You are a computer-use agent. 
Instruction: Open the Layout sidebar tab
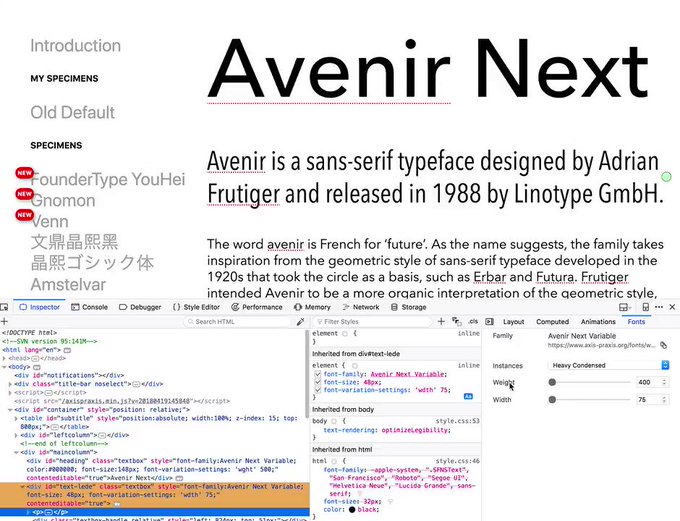click(x=513, y=321)
